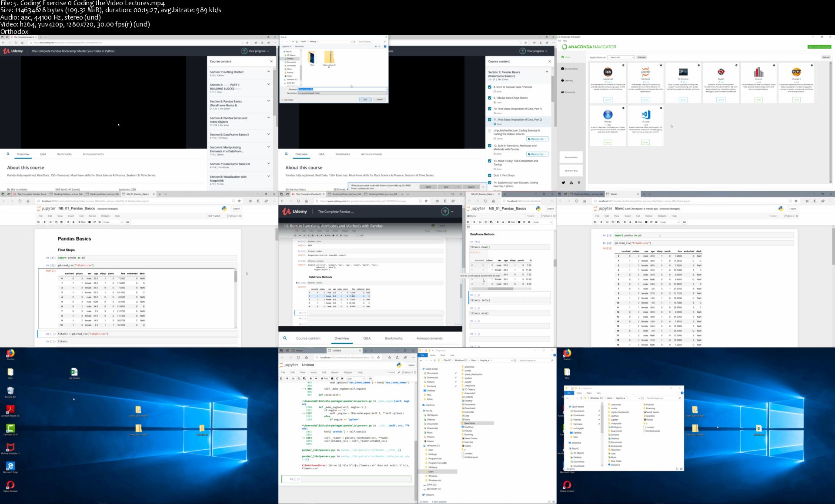835x504 pixels.
Task: Click File name field in Save As dialog
Action: coord(342,90)
